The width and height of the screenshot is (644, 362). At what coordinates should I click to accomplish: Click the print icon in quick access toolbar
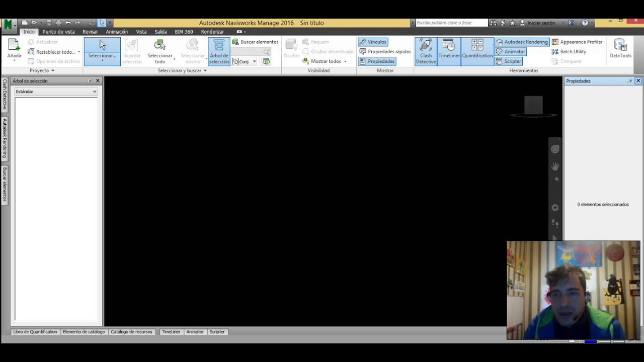(x=58, y=23)
